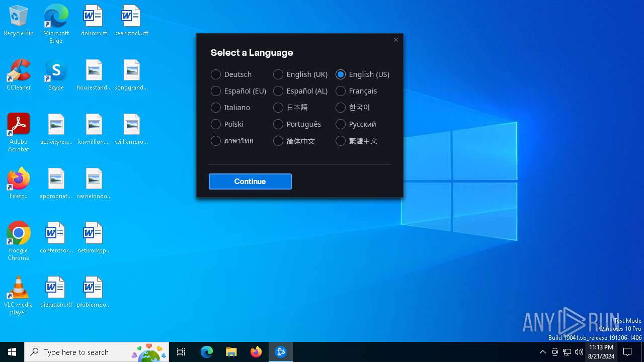Select songgrand image file icon

pyautogui.click(x=131, y=75)
